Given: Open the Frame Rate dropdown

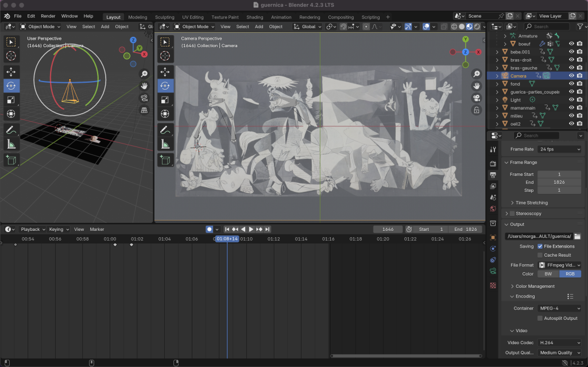Looking at the screenshot, I should coord(559,149).
